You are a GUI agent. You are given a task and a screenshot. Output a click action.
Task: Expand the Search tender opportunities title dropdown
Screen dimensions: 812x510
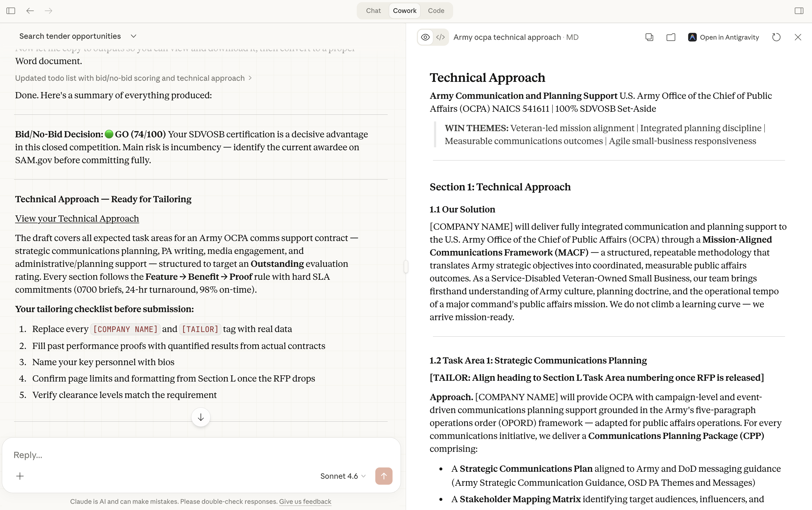(x=134, y=36)
